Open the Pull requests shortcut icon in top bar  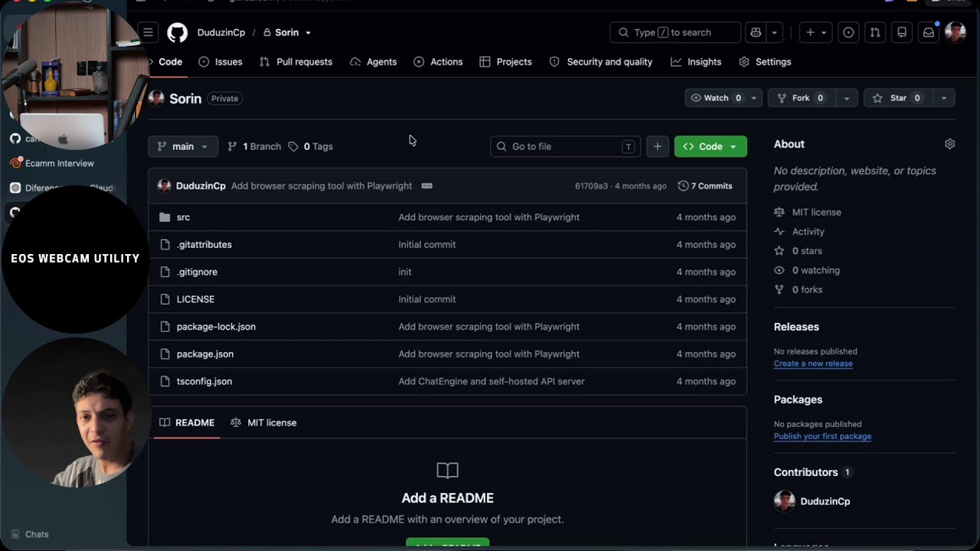(x=875, y=32)
